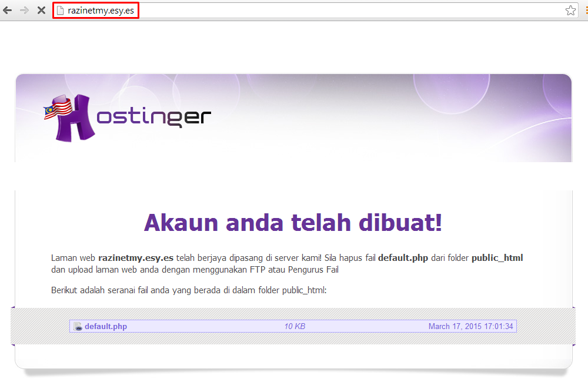The height and width of the screenshot is (389, 588).
Task: Stop page loading with the X button
Action: (x=41, y=11)
